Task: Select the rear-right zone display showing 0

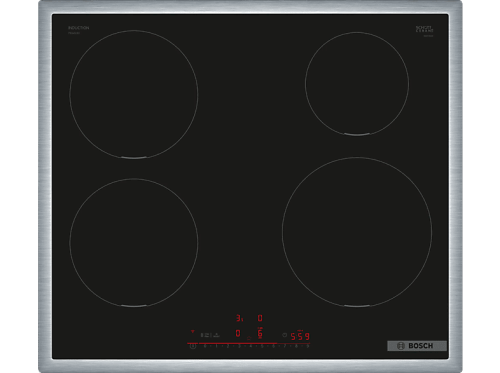Action: pyautogui.click(x=260, y=318)
